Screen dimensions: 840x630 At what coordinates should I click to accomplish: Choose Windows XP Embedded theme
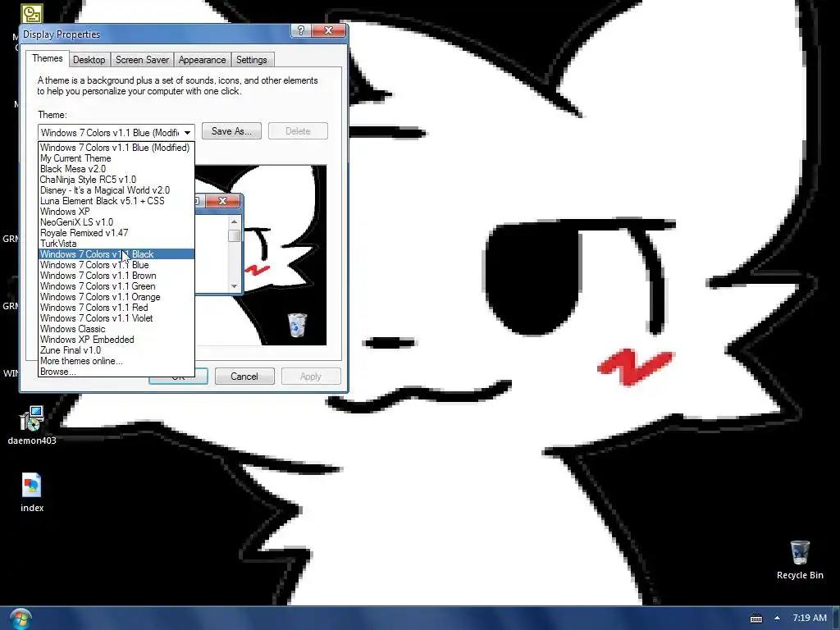click(x=115, y=340)
